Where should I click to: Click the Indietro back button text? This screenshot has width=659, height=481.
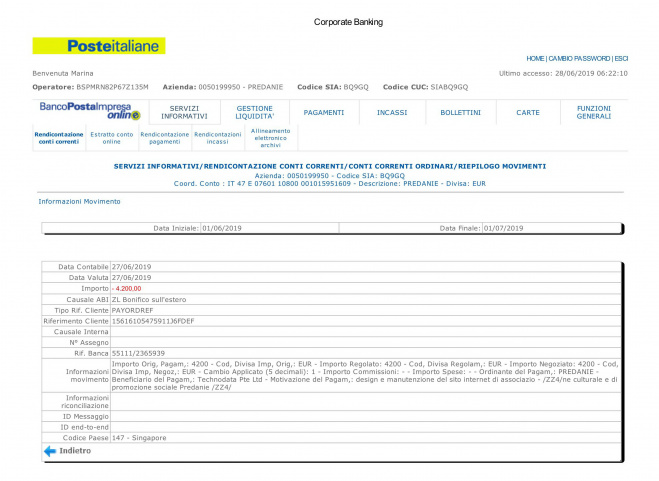(75, 451)
